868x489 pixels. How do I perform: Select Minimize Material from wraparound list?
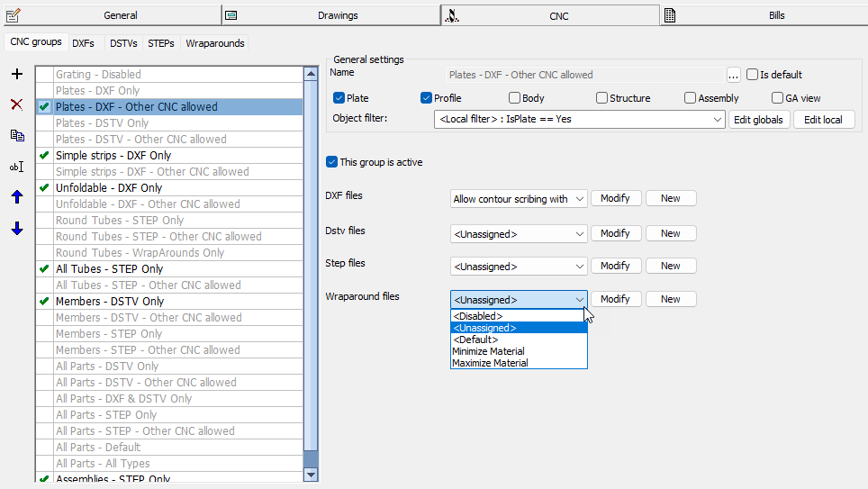pyautogui.click(x=488, y=351)
